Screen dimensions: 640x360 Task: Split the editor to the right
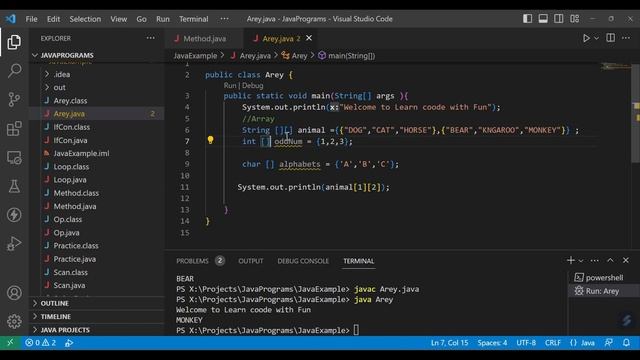tap(610, 38)
